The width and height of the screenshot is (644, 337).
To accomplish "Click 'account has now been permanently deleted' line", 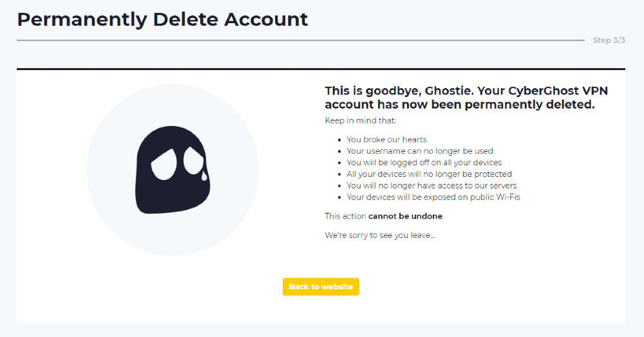I will pyautogui.click(x=460, y=105).
